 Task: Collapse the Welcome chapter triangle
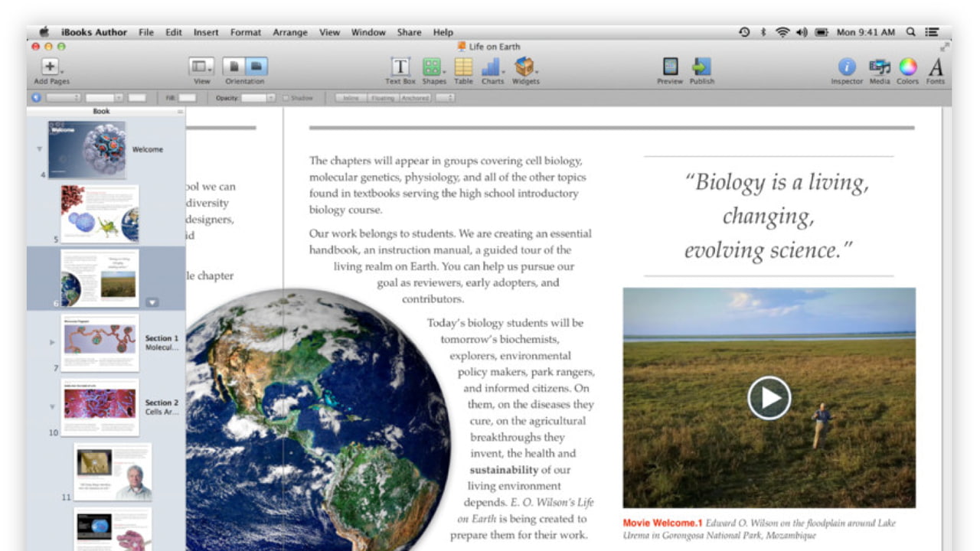(x=40, y=149)
